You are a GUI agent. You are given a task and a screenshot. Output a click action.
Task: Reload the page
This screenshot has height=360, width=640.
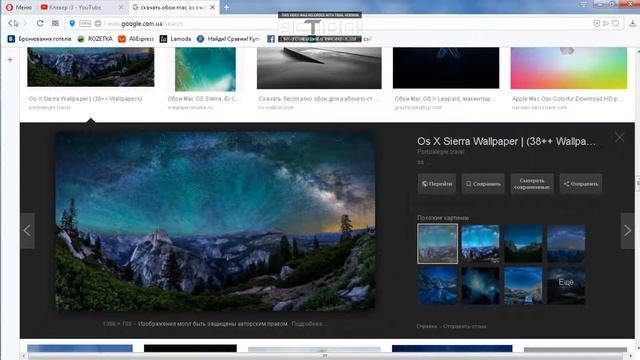click(x=40, y=23)
